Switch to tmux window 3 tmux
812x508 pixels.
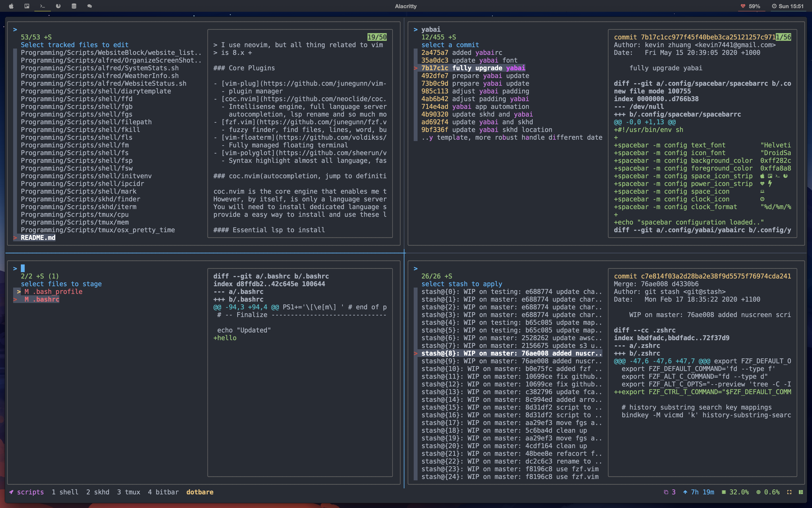pyautogui.click(x=129, y=492)
